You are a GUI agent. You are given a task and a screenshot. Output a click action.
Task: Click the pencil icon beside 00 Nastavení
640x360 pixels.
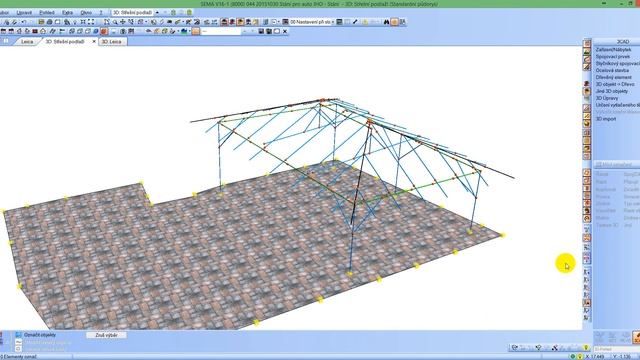click(x=355, y=22)
